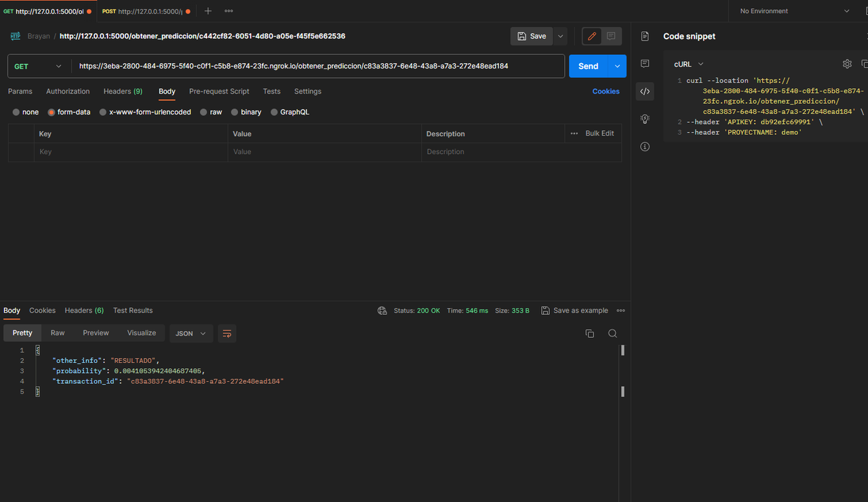Open the response Cookies tab

tap(42, 310)
